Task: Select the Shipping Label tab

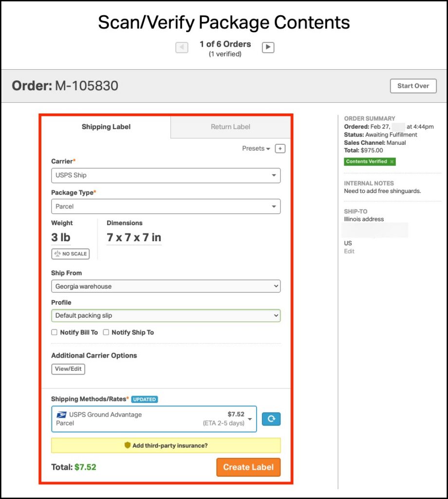Action: click(106, 127)
